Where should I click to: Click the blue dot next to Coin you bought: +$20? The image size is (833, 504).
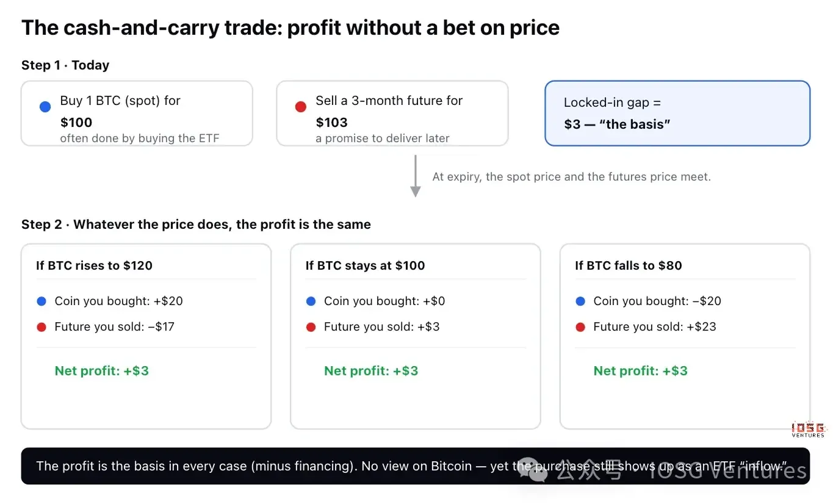click(x=41, y=301)
